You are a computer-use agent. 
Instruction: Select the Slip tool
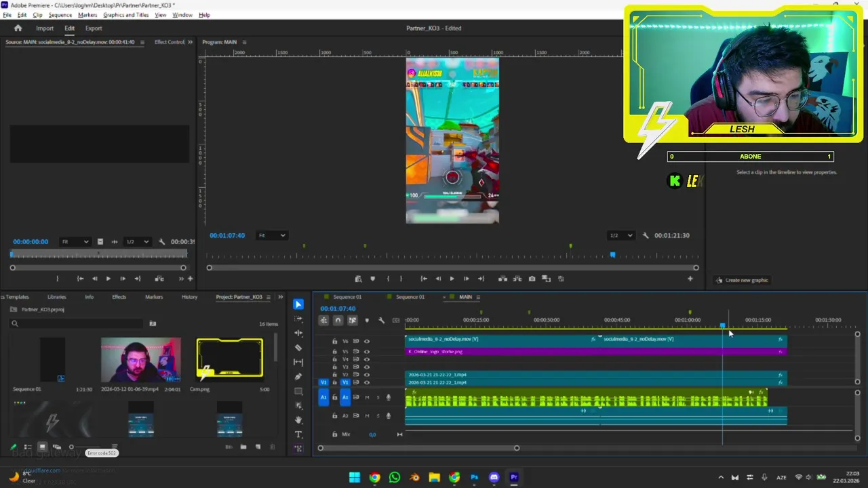298,362
